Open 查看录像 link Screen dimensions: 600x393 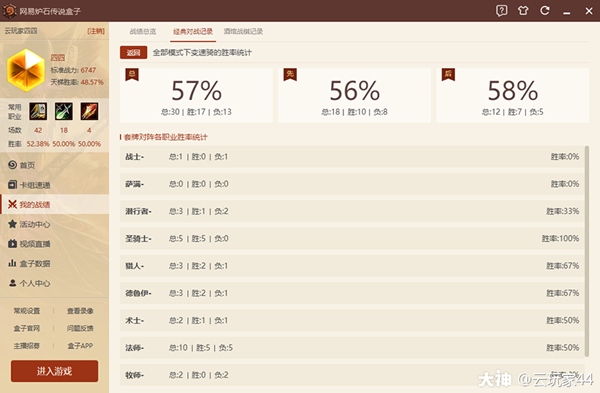coord(80,311)
